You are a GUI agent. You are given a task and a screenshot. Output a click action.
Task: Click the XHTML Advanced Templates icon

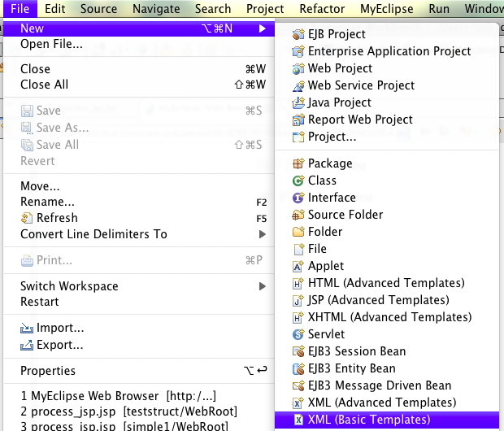pyautogui.click(x=298, y=317)
